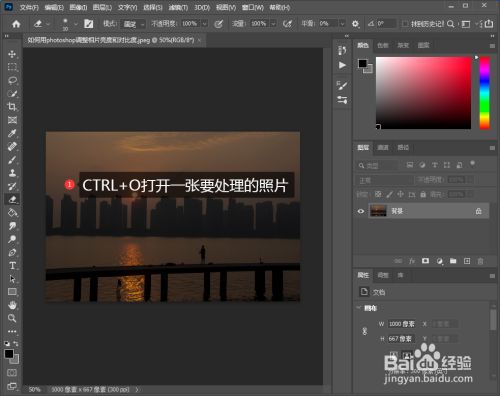The height and width of the screenshot is (396, 500).
Task: Open the layer blend mode dropdown 正常
Action: click(384, 180)
